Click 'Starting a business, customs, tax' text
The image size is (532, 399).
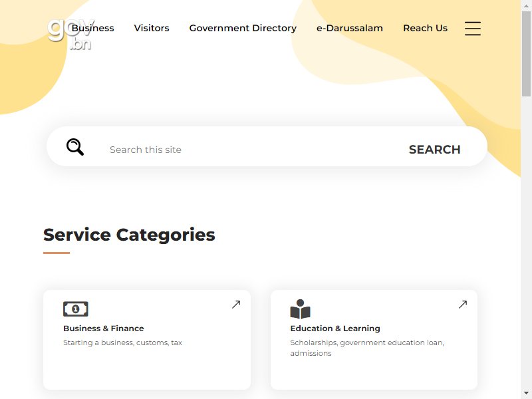tap(122, 342)
